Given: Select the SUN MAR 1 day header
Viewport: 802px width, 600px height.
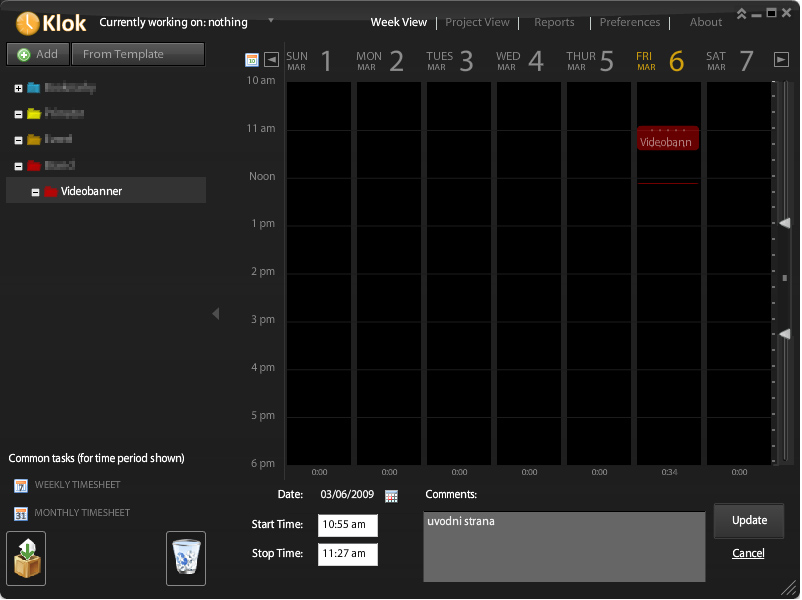Looking at the screenshot, I should [309, 61].
